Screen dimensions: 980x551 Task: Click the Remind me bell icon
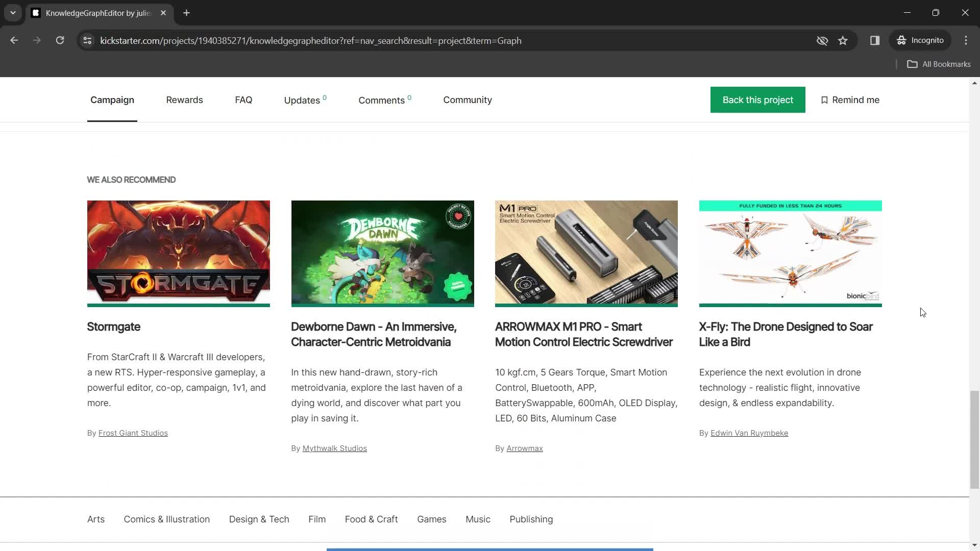824,99
